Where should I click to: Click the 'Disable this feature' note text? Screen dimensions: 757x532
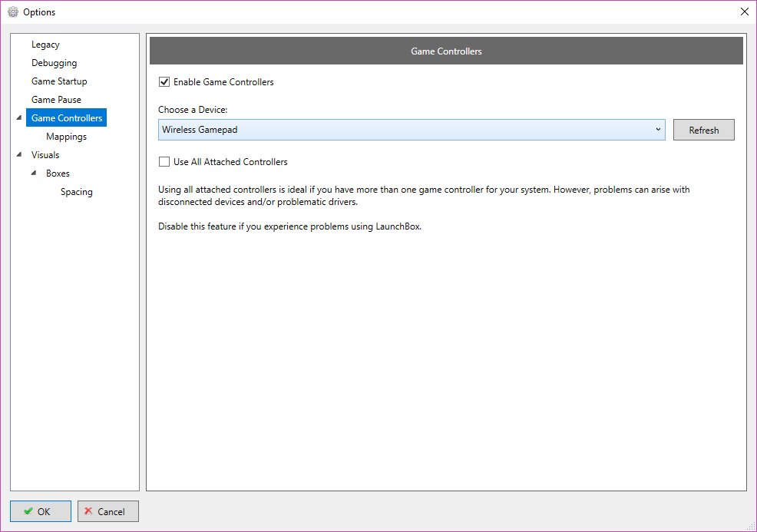[x=289, y=226]
